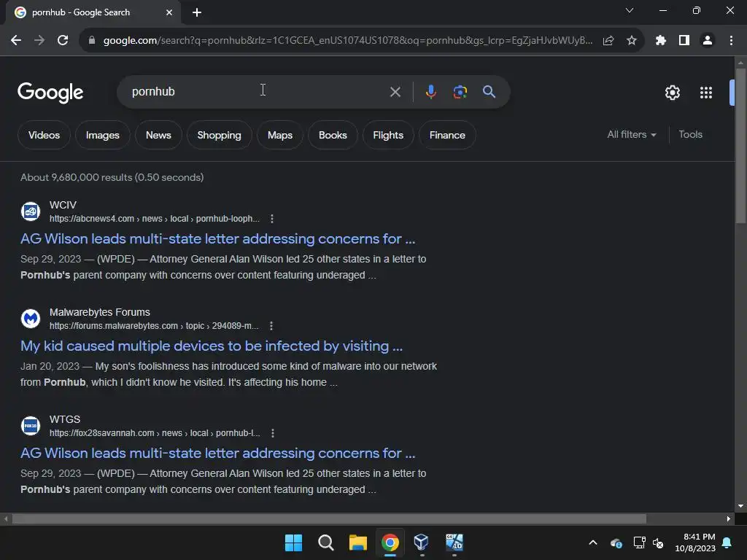Open File Explorer from taskbar

(x=357, y=542)
